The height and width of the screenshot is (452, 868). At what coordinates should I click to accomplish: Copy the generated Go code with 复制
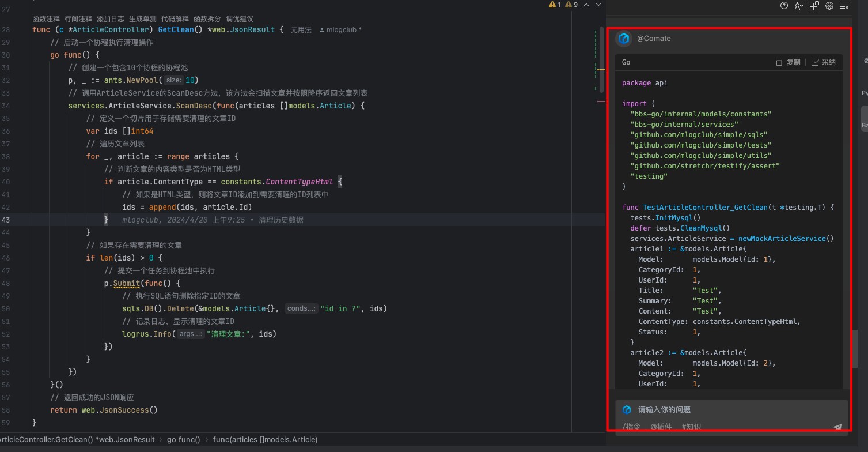click(789, 62)
